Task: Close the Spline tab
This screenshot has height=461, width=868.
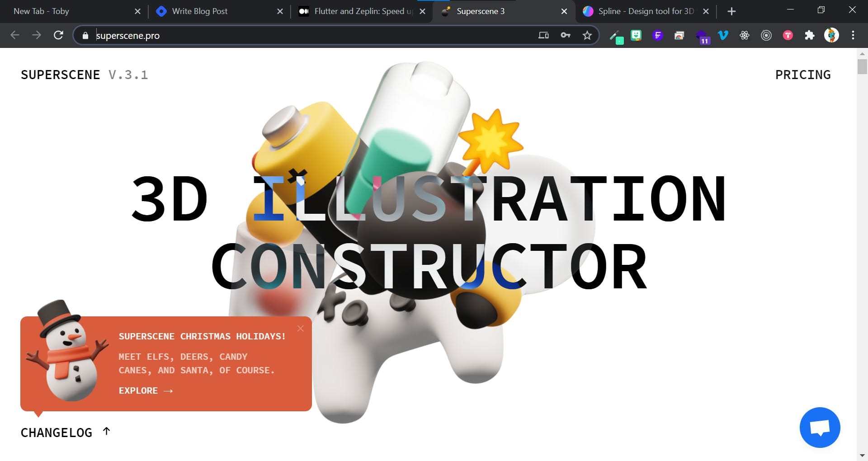Action: 706,11
